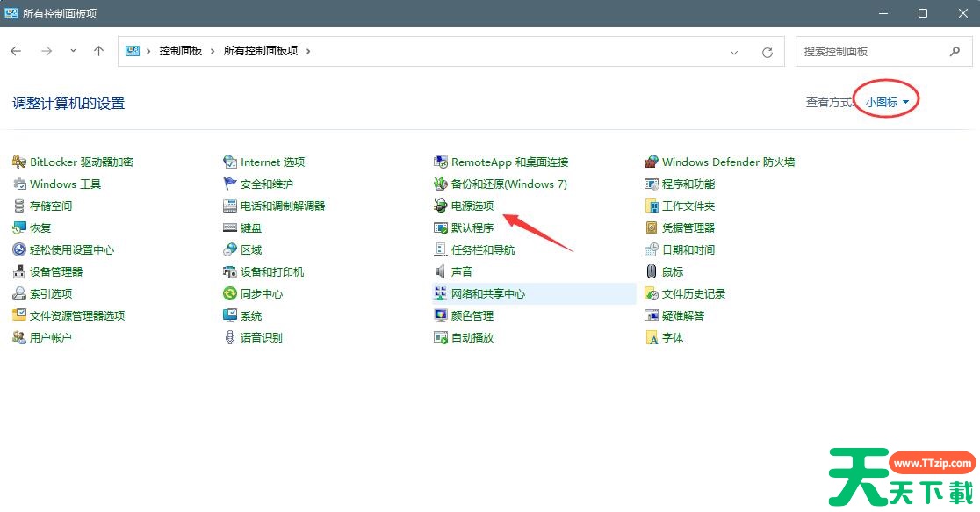Click the 设备和打印机 icon
This screenshot has width=980, height=512.
click(x=230, y=271)
